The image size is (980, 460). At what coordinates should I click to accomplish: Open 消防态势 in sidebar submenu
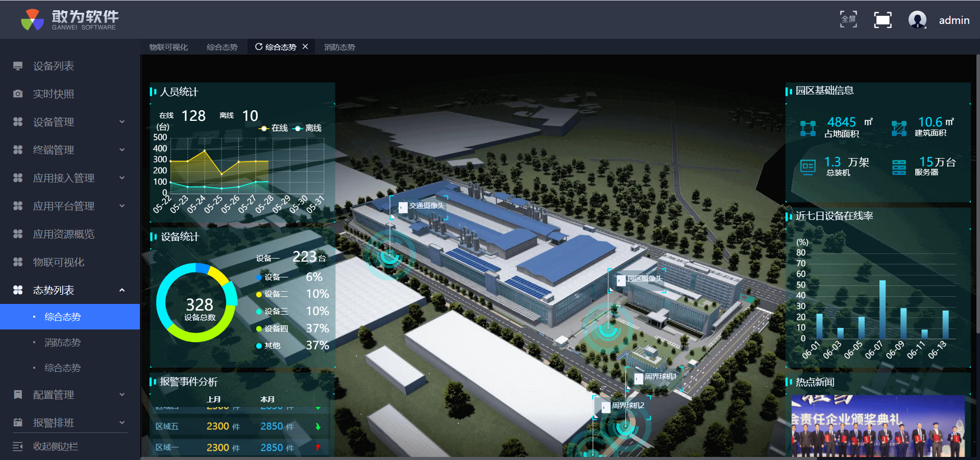(70, 342)
